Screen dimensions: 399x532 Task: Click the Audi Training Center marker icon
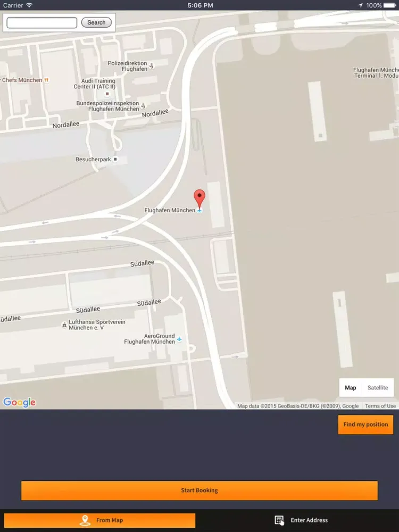pos(107,93)
